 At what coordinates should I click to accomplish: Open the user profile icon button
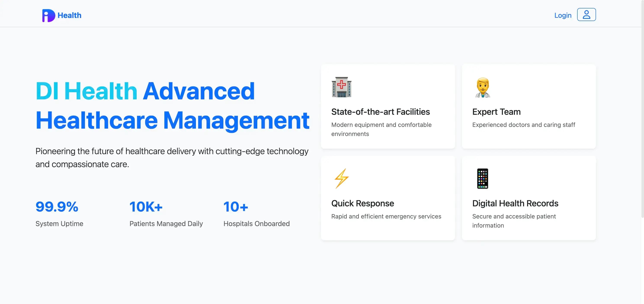(586, 15)
